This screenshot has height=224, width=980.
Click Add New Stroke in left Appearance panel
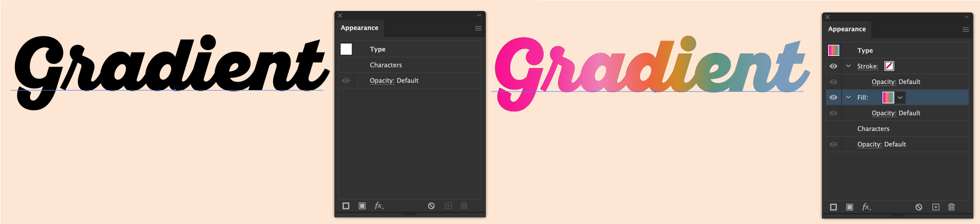click(x=346, y=206)
